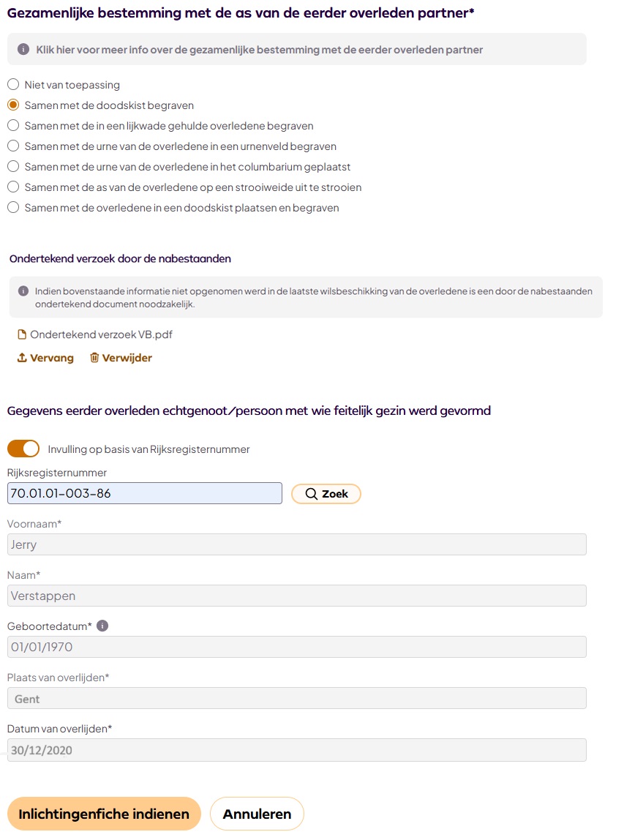This screenshot has width=624, height=840.
Task: Select overledene in een doodskist plaatsen en begraven
Action: 12,207
